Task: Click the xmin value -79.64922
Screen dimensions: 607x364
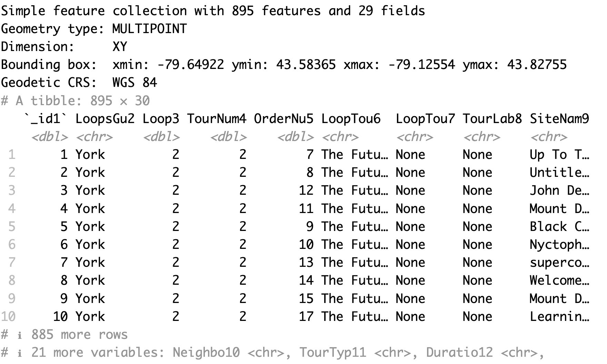Action: pyautogui.click(x=191, y=65)
